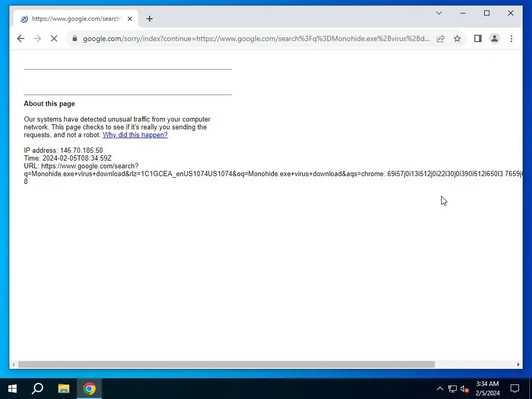
Task: Open Windows taskbar search
Action: pos(37,389)
